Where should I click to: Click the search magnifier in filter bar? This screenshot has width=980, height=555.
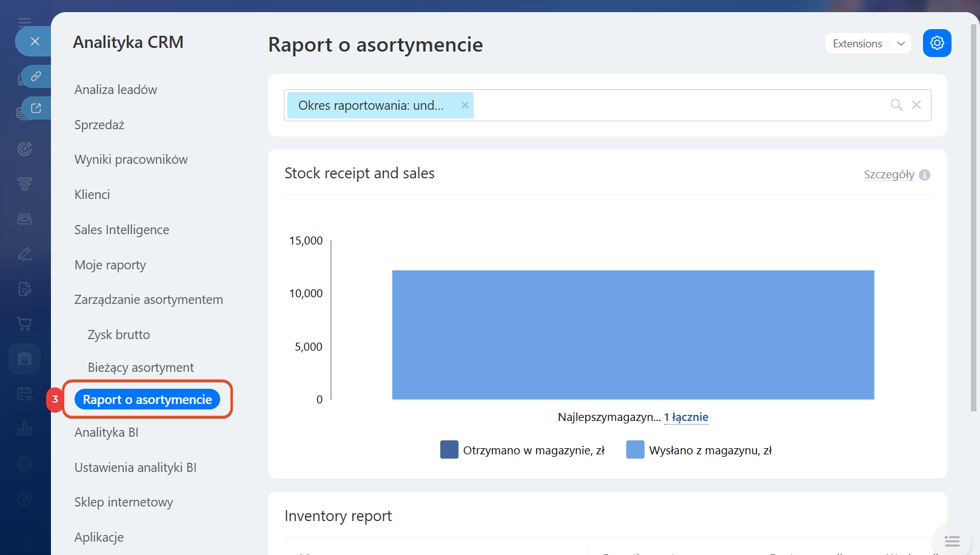[896, 105]
